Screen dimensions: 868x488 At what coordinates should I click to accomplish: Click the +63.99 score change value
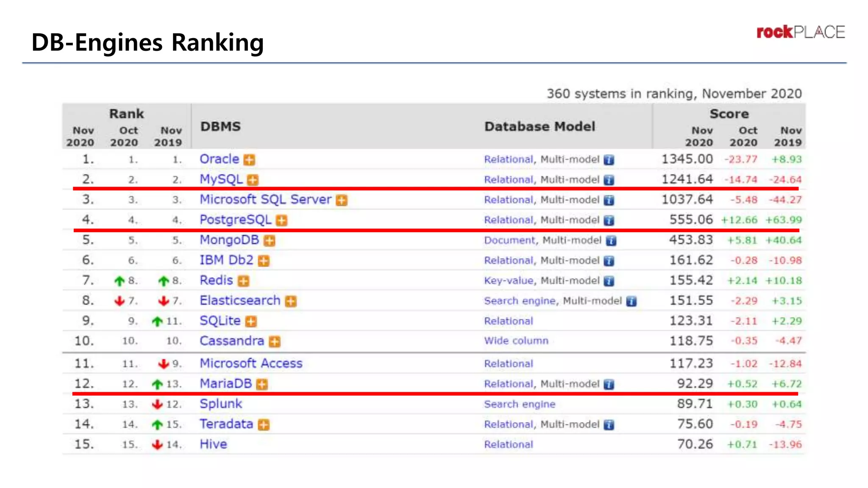pyautogui.click(x=783, y=220)
